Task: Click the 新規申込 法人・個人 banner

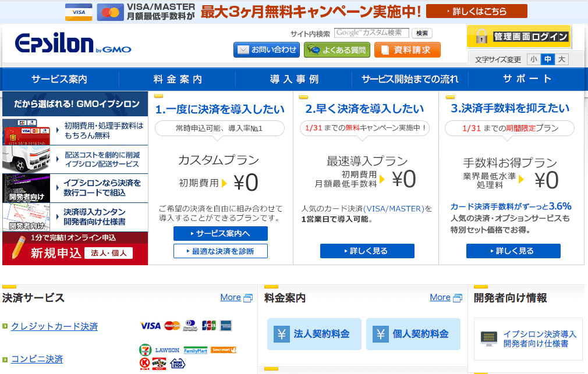Action: coord(75,248)
